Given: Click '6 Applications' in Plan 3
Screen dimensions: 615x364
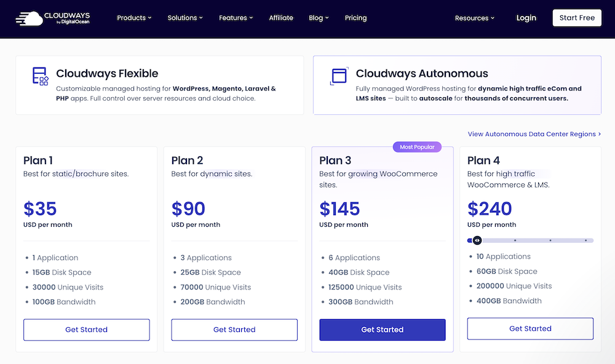Looking at the screenshot, I should click(354, 258).
